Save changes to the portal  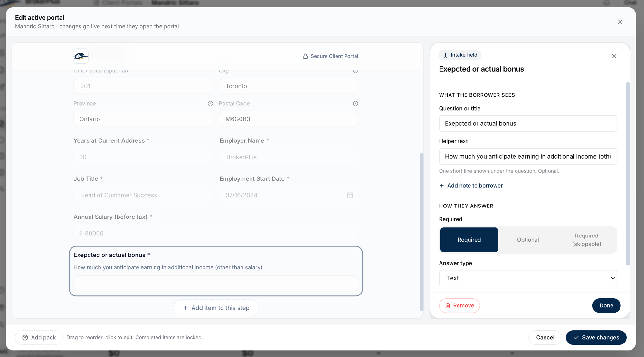tap(596, 337)
